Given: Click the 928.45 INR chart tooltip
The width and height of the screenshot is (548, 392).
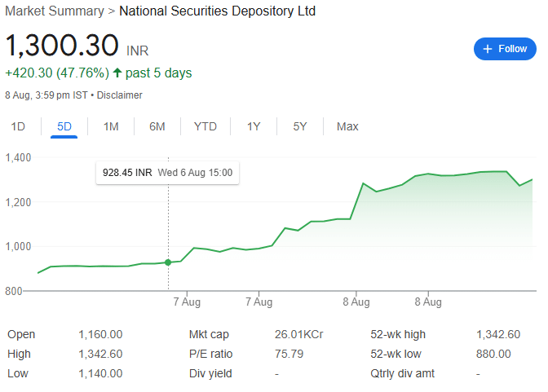Looking at the screenshot, I should 167,173.
